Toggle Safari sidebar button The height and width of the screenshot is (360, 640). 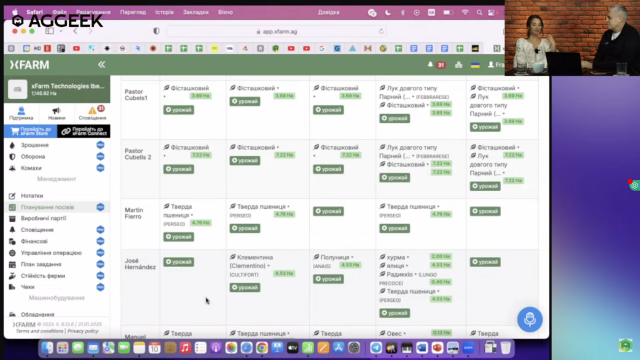(x=50, y=31)
